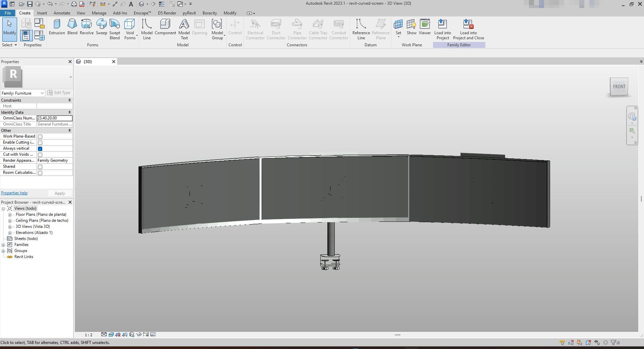Open the File menu
This screenshot has height=349, width=644.
pos(7,13)
